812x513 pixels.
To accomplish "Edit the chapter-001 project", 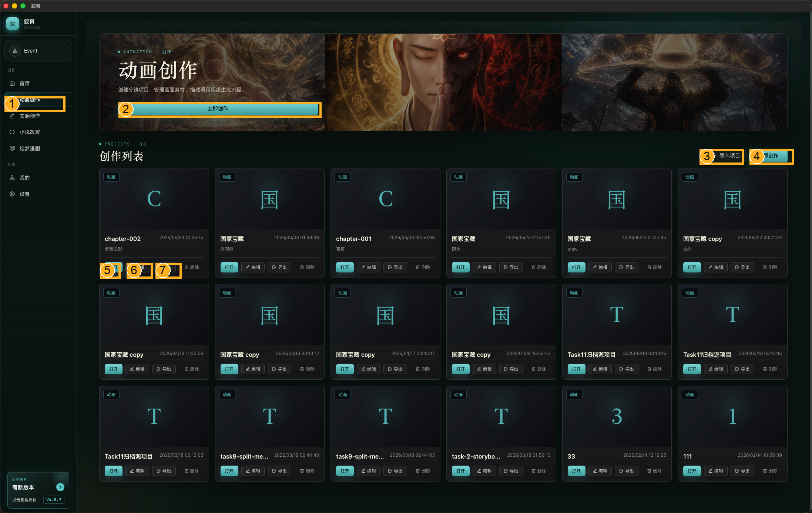I will 369,267.
